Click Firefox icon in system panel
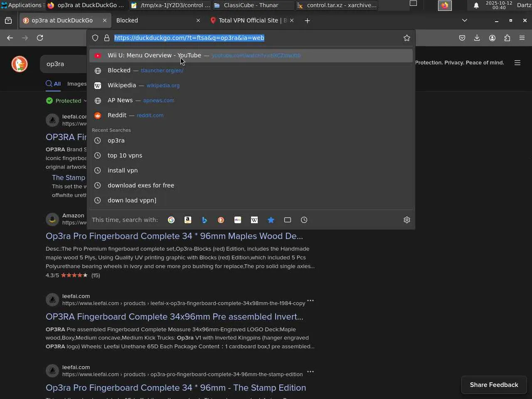532x399 pixels. 445,5
